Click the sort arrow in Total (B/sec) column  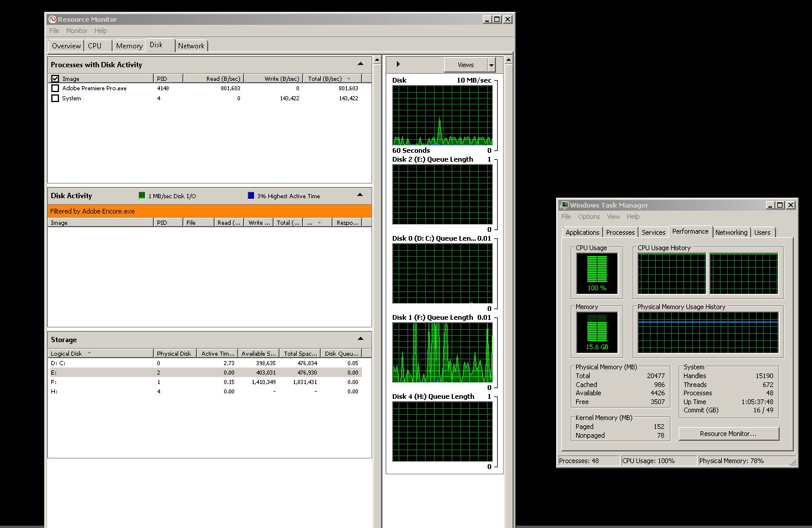coord(349,78)
